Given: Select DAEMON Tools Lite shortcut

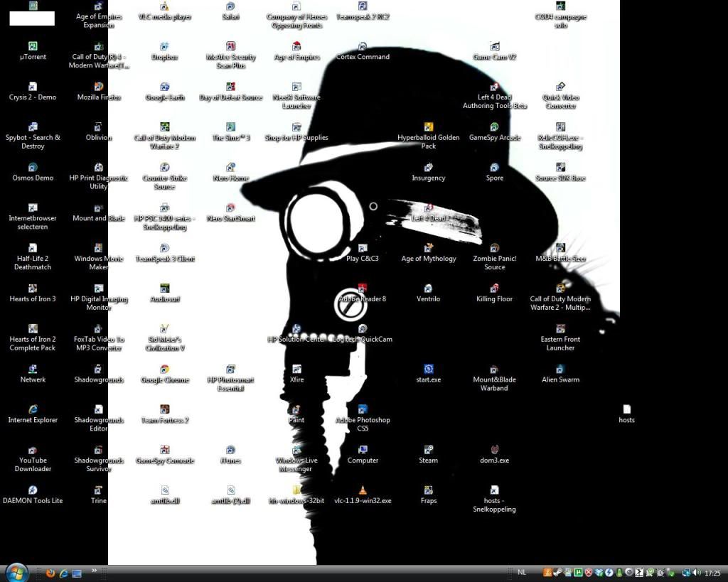Looking at the screenshot, I should coord(33,495).
